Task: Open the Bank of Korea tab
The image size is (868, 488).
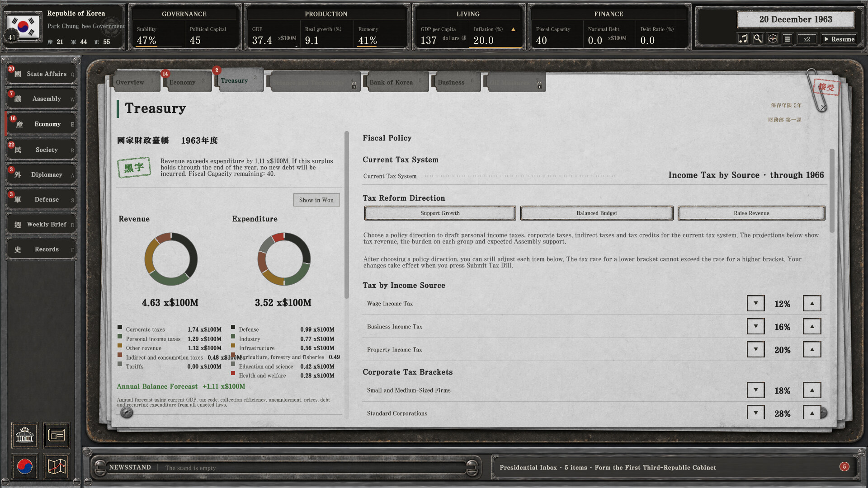Action: point(396,82)
